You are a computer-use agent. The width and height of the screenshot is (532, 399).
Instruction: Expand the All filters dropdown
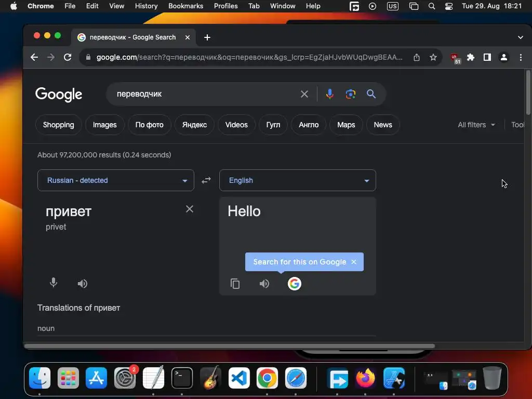[476, 125]
